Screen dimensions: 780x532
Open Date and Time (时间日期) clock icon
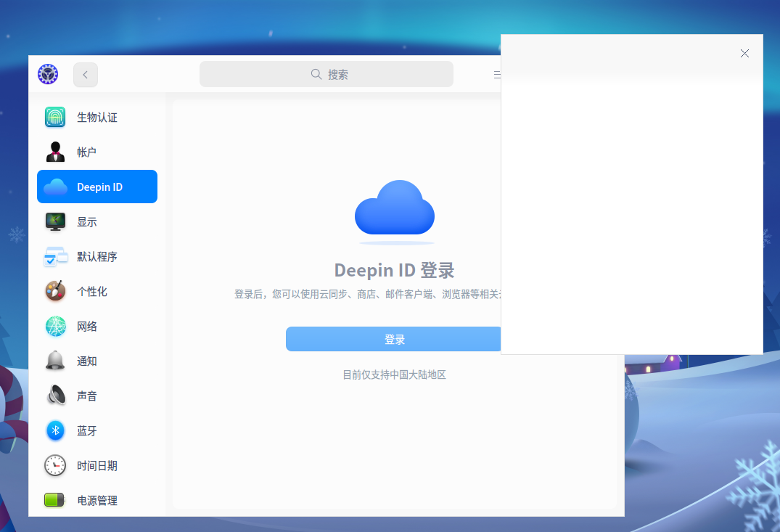pyautogui.click(x=54, y=465)
